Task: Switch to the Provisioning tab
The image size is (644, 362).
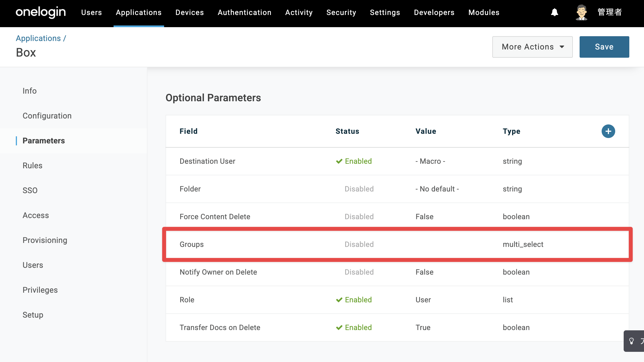Action: [45, 240]
